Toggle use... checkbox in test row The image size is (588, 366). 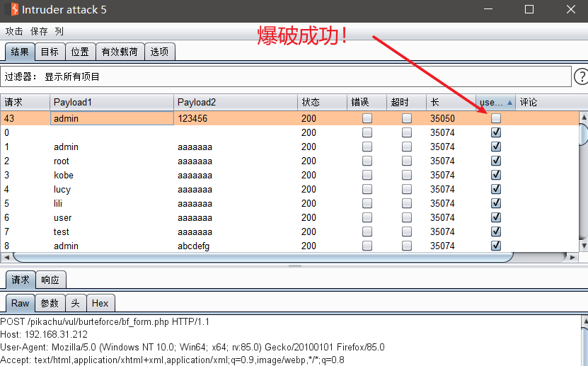[x=496, y=231]
